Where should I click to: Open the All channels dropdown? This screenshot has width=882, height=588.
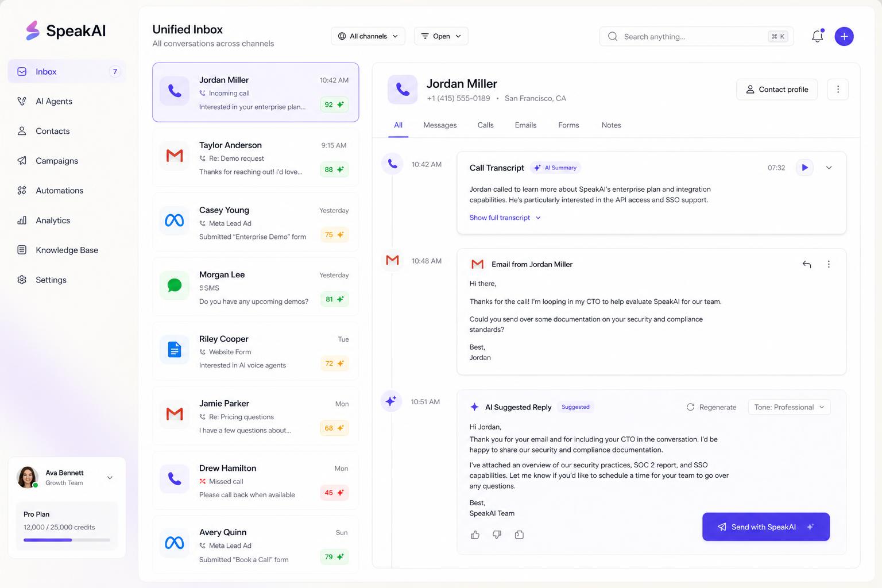pyautogui.click(x=368, y=36)
